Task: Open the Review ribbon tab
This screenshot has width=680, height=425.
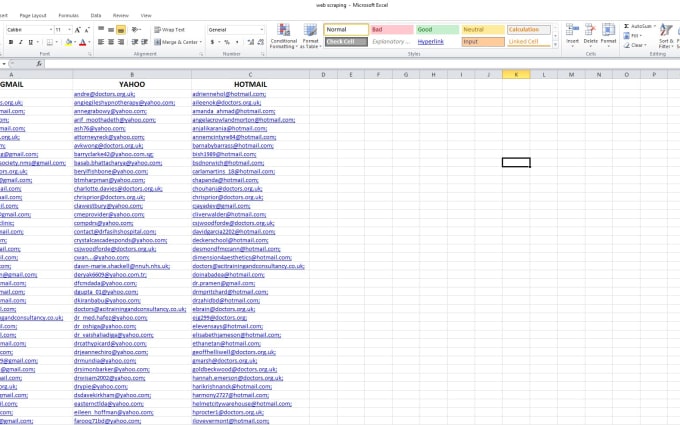Action: (121, 16)
